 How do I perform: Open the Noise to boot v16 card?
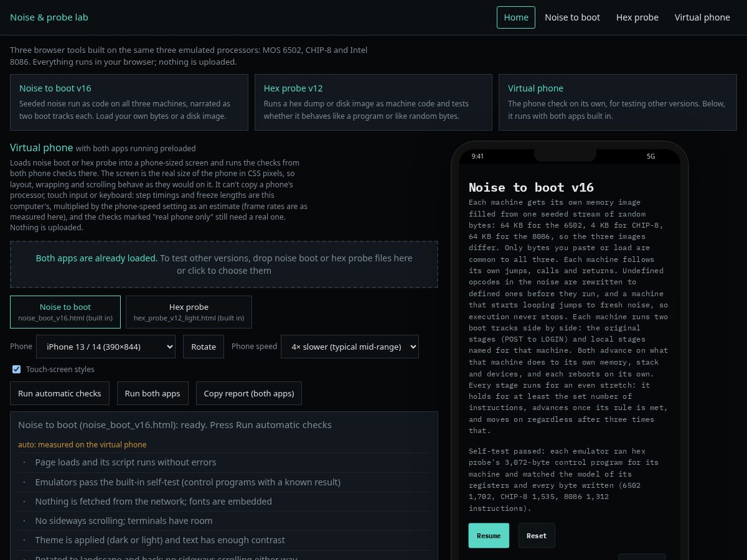click(129, 102)
